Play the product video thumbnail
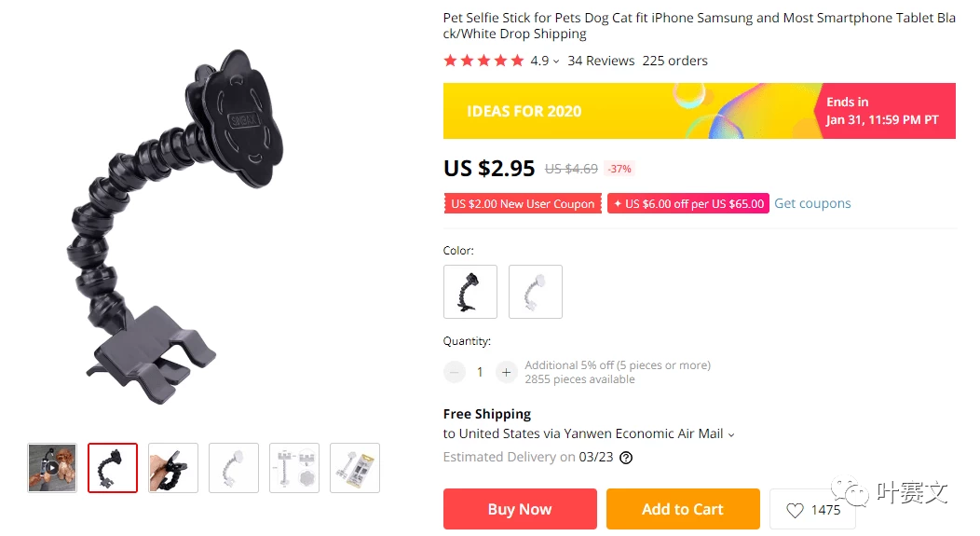This screenshot has height=536, width=980. 52,468
